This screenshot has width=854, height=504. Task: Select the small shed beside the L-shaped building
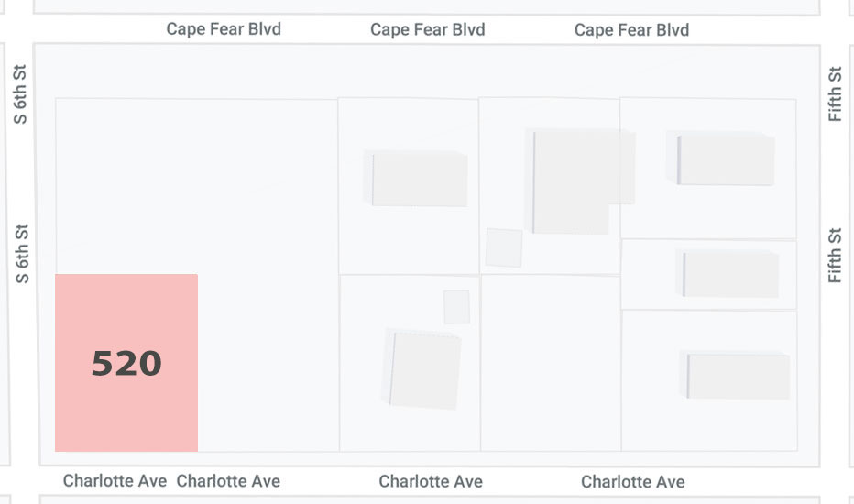coord(504,248)
